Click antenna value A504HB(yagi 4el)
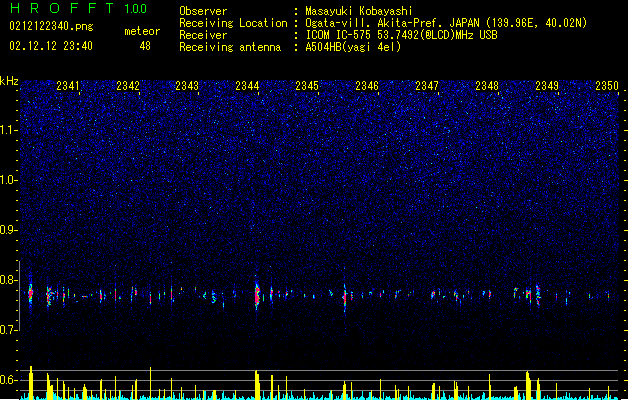The image size is (629, 400). [x=353, y=47]
